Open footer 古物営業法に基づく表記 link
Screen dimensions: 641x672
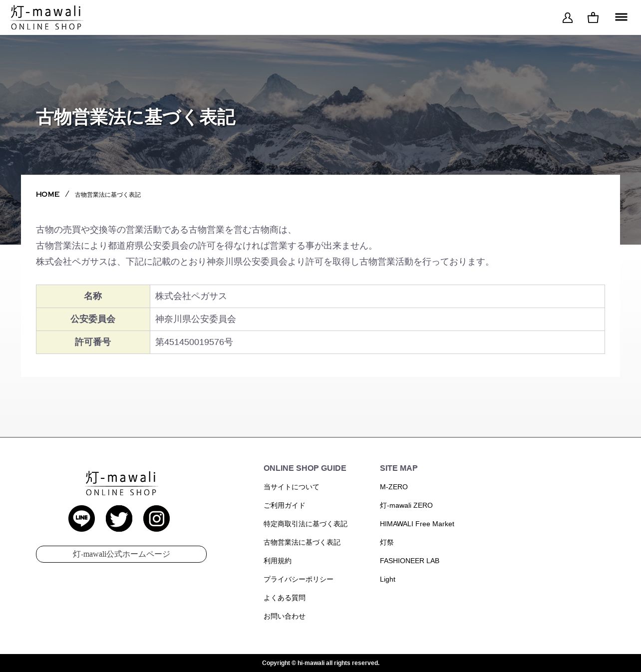(302, 542)
